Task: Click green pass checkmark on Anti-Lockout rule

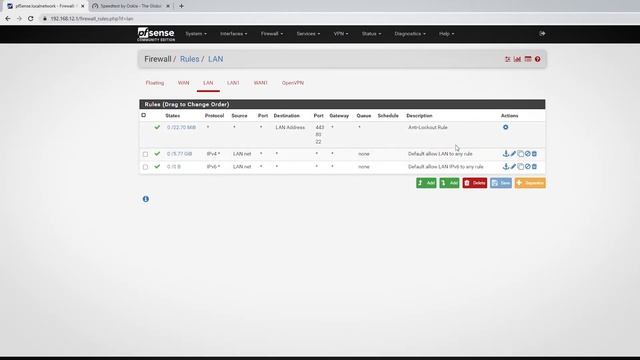Action: click(x=157, y=127)
